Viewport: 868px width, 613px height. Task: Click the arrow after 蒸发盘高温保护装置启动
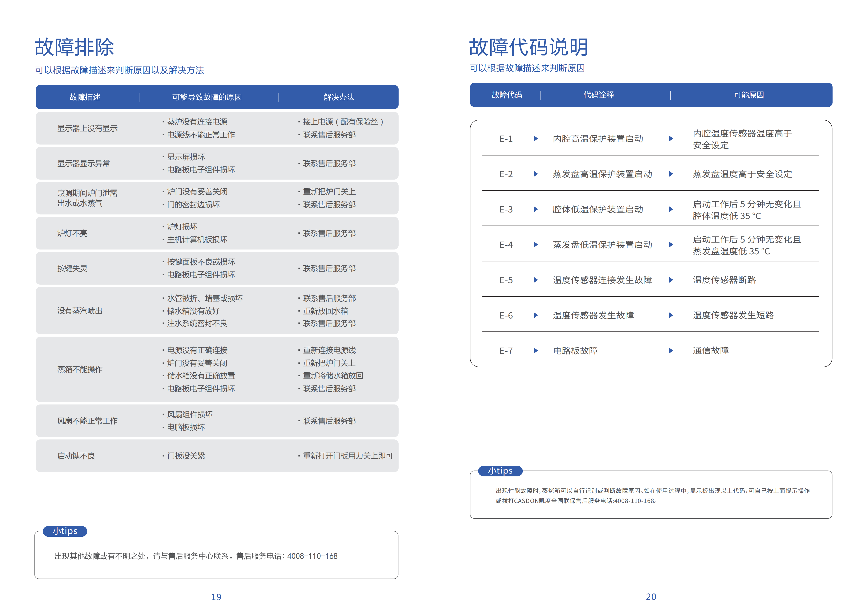point(671,174)
